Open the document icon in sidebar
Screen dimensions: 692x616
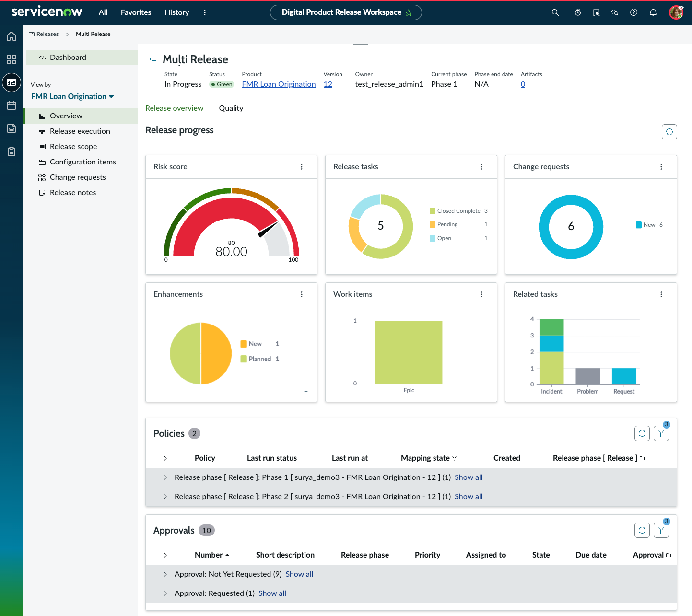[x=12, y=128]
